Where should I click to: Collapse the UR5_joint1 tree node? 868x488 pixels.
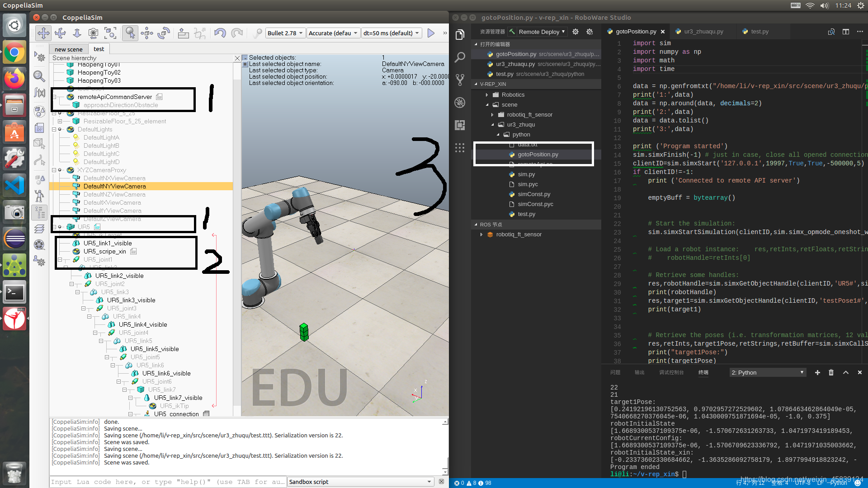60,260
